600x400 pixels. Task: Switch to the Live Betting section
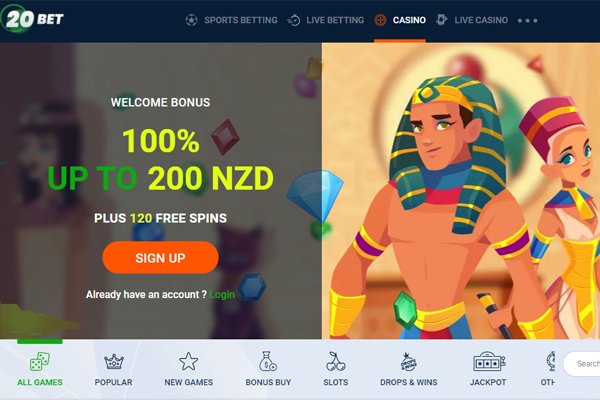tap(335, 20)
